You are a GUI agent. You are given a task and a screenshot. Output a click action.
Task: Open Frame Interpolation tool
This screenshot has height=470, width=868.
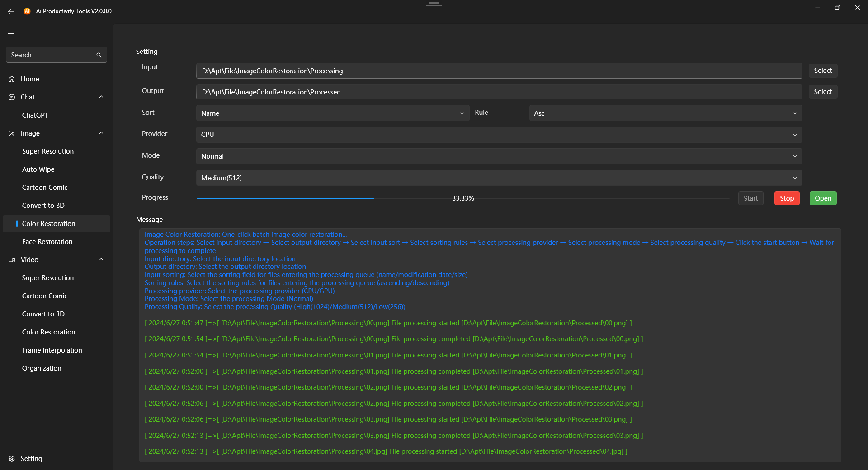(57, 350)
